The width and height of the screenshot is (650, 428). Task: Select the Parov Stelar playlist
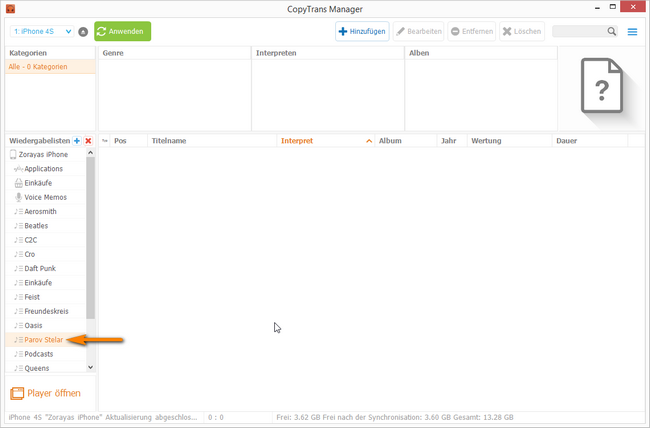tap(46, 340)
